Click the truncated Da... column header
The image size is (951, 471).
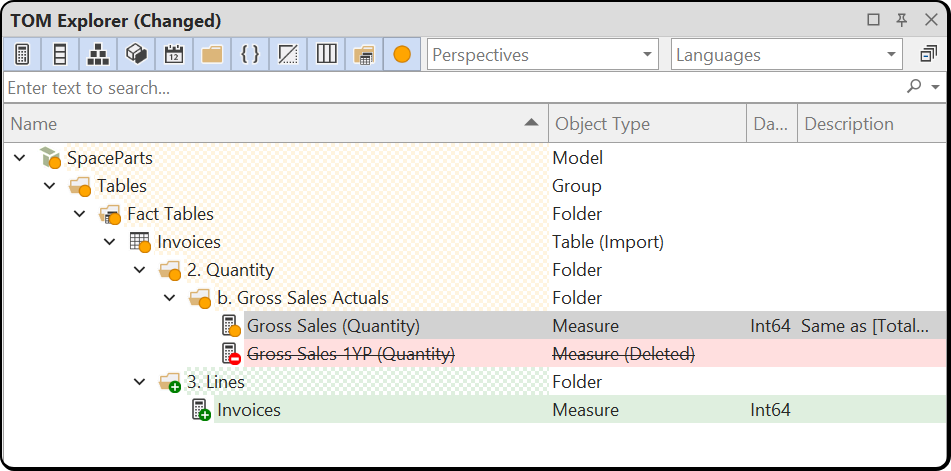tap(771, 124)
